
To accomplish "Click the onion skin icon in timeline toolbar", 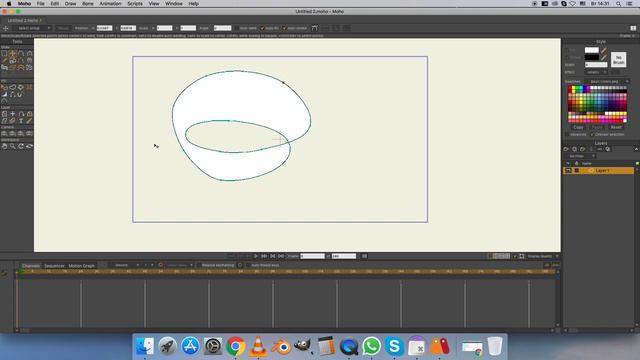I will 160,265.
